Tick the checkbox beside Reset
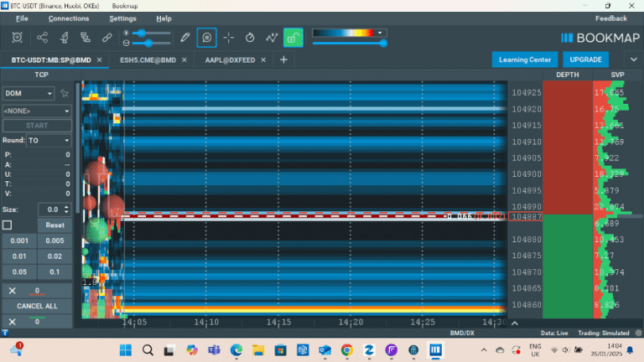The width and height of the screenshot is (644, 362). [7, 225]
